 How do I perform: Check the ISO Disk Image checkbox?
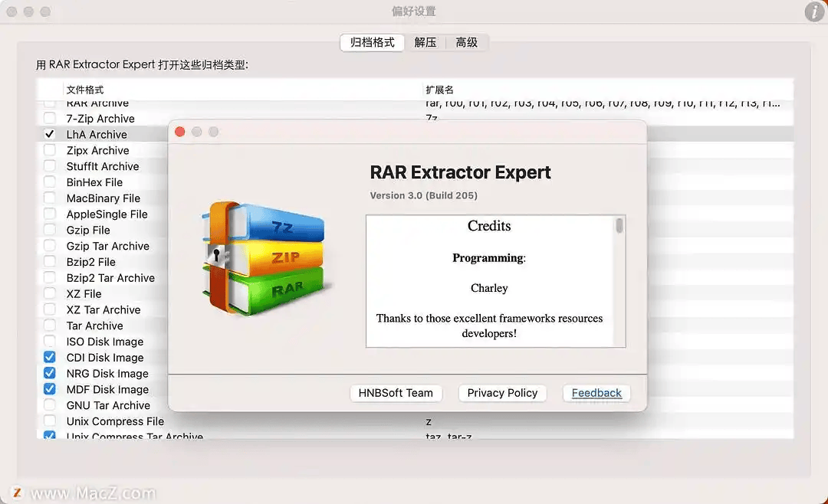pyautogui.click(x=50, y=341)
